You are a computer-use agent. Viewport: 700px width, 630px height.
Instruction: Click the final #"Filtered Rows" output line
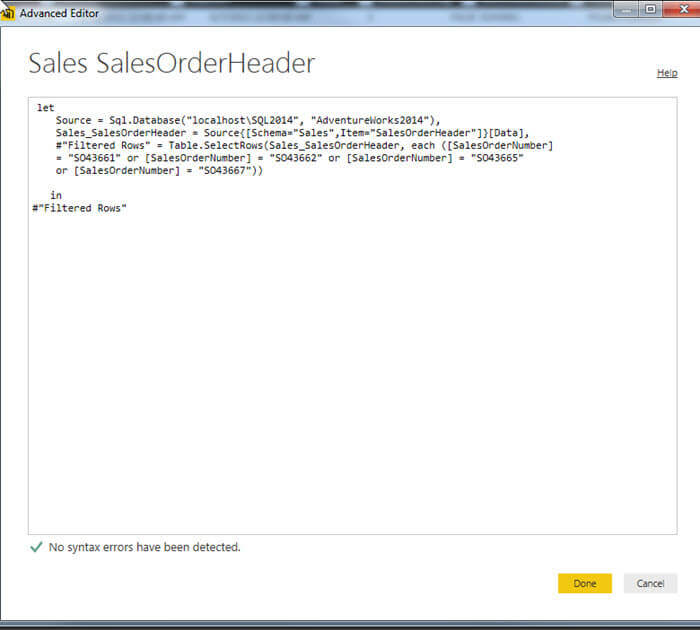79,208
